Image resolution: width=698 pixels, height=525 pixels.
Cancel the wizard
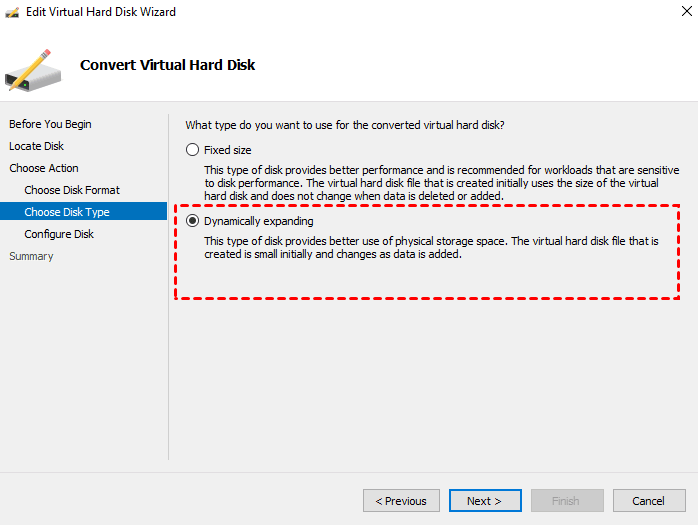(x=648, y=501)
